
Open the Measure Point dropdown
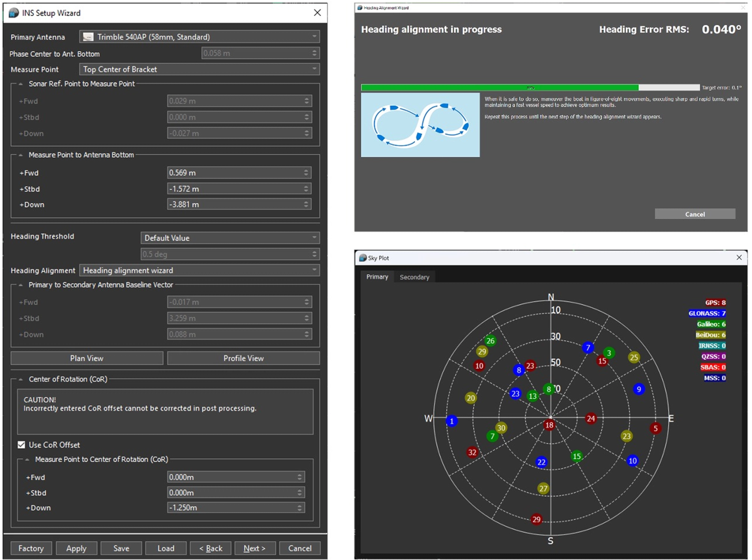(x=200, y=69)
